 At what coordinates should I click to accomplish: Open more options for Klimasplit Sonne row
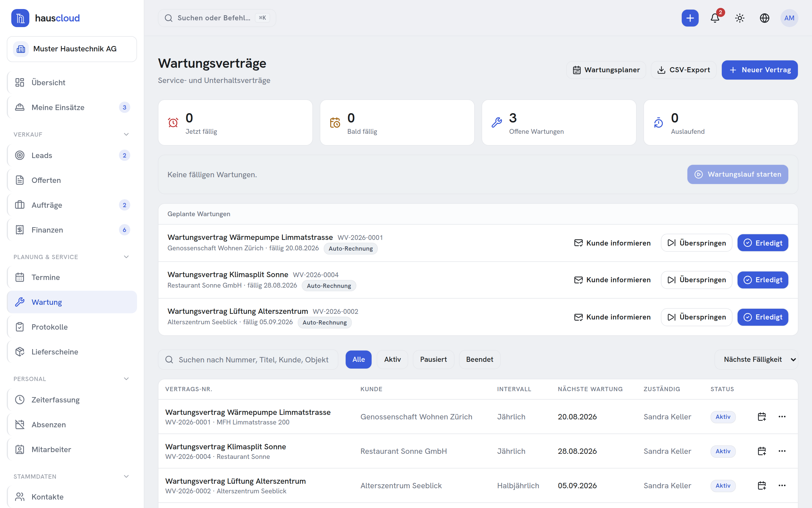pyautogui.click(x=782, y=451)
